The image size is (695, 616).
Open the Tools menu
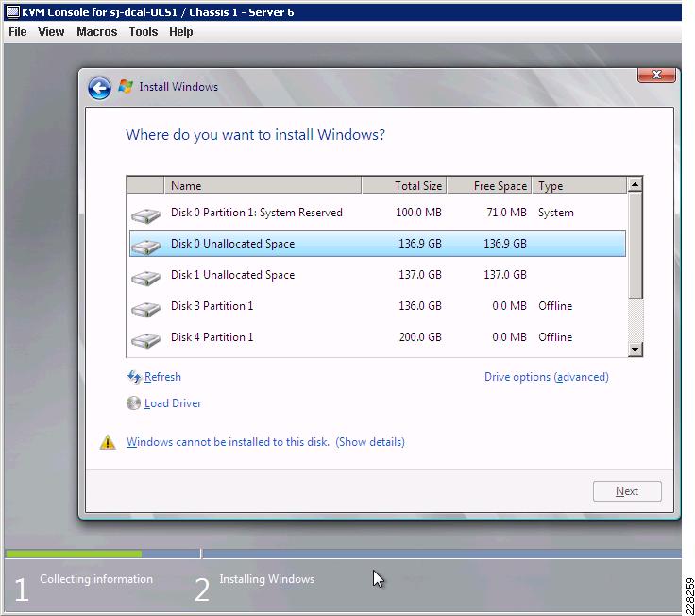[x=144, y=32]
